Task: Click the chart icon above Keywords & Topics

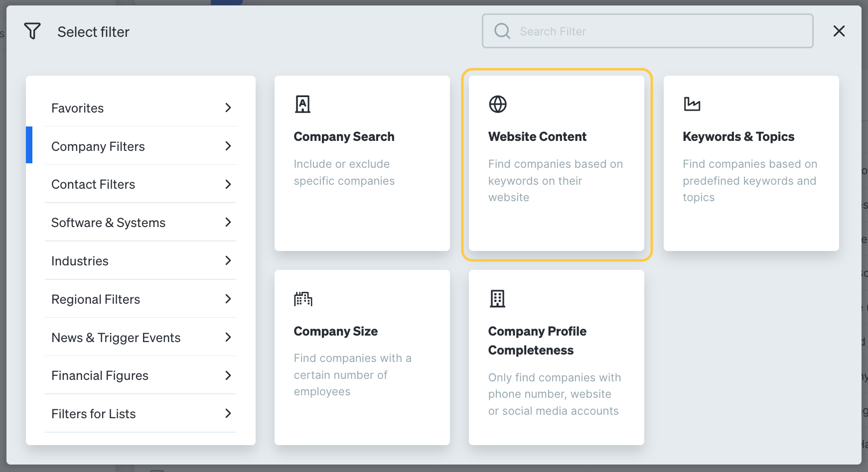Action: click(x=692, y=105)
